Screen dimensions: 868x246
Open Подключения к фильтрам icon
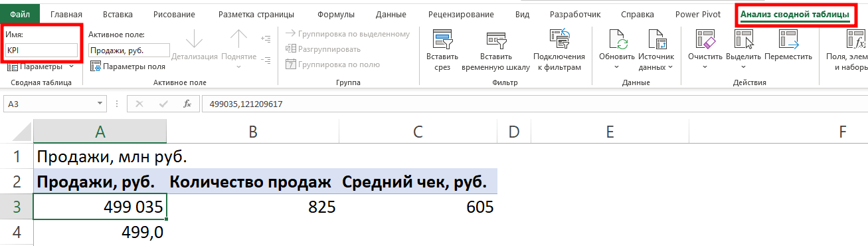[x=559, y=40]
